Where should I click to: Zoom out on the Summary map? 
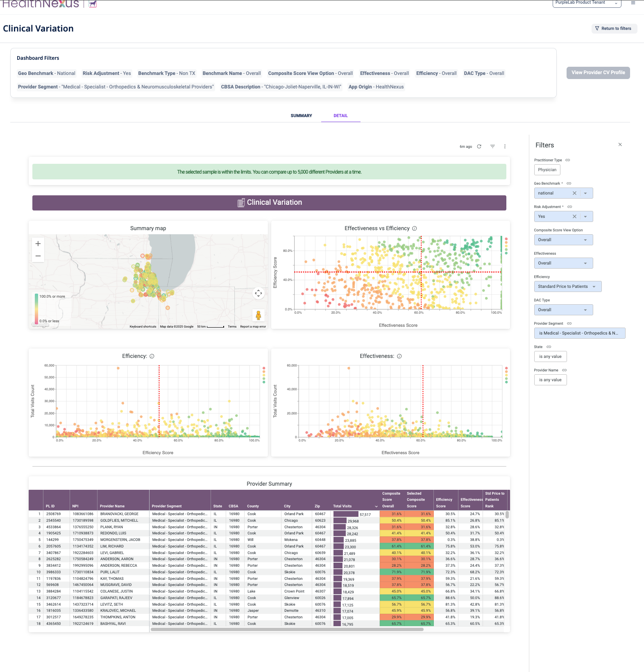coord(38,256)
